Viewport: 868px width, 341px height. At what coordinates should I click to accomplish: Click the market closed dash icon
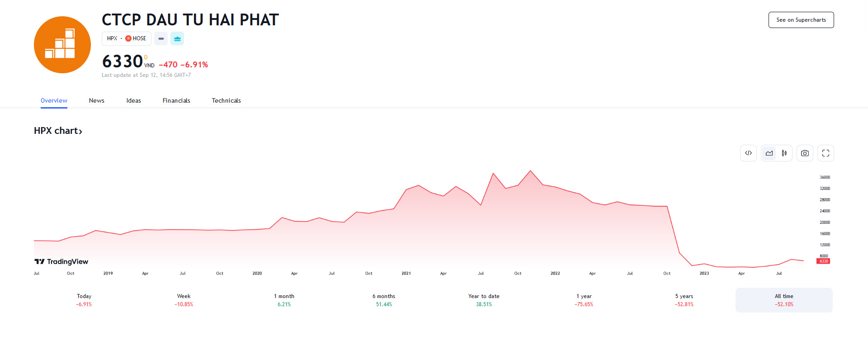[161, 38]
